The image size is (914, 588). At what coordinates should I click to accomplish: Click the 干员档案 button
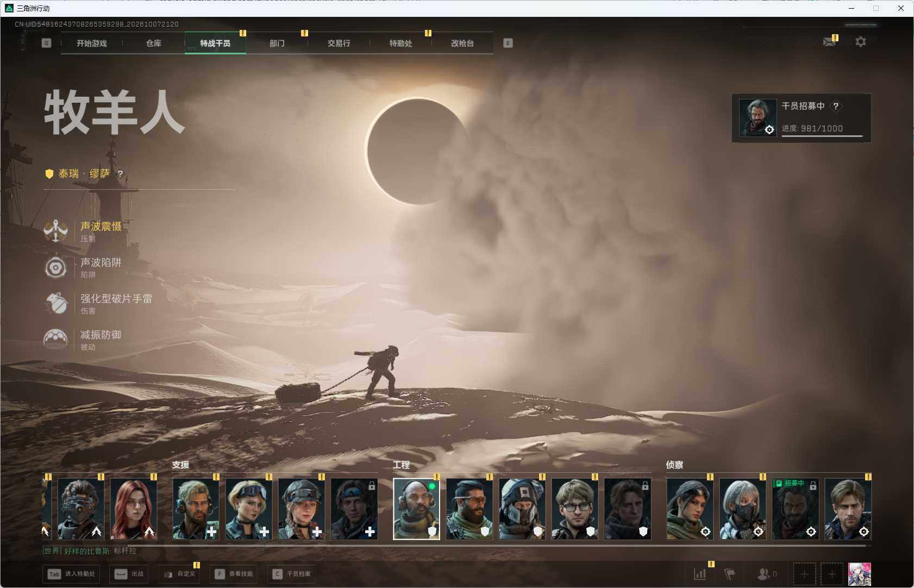pos(292,574)
